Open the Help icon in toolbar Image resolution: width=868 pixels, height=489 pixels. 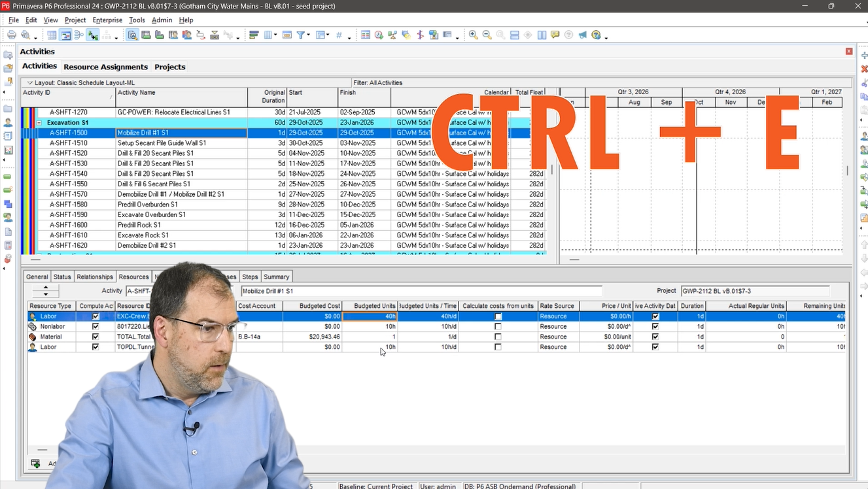[x=596, y=35]
